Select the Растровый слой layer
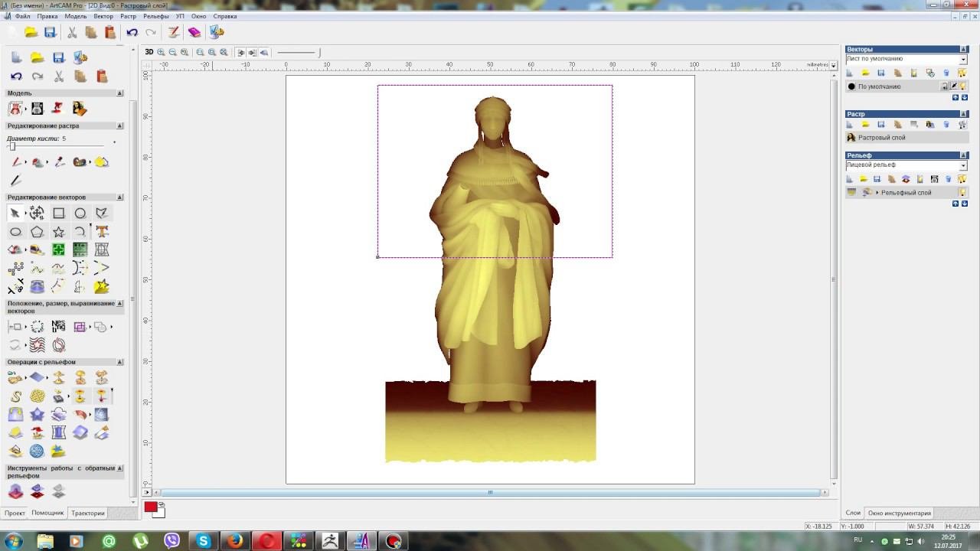The width and height of the screenshot is (980, 551). click(881, 138)
